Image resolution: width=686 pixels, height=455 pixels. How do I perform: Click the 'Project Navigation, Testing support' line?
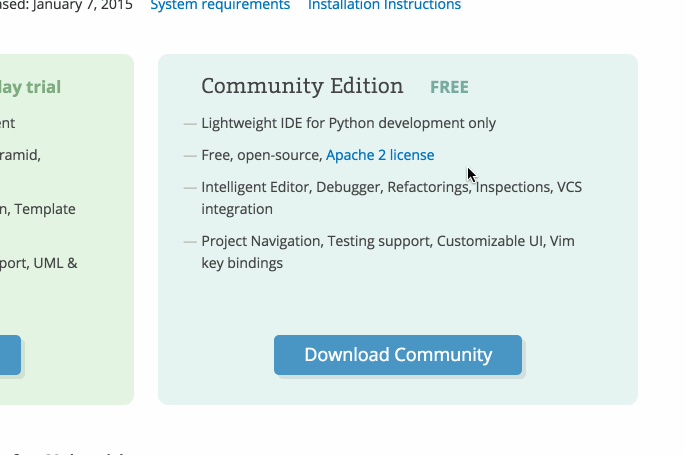tap(388, 241)
